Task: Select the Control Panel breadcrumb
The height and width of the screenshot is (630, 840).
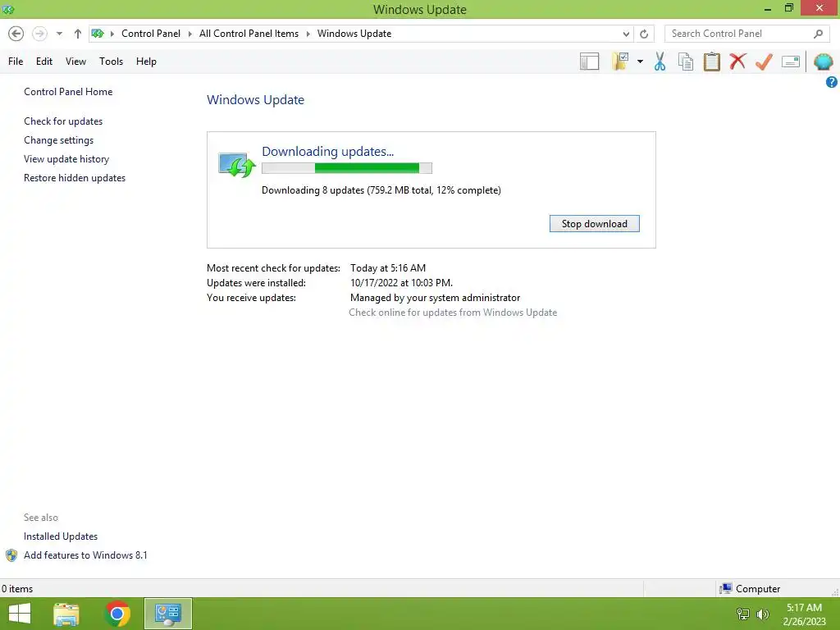Action: [151, 34]
